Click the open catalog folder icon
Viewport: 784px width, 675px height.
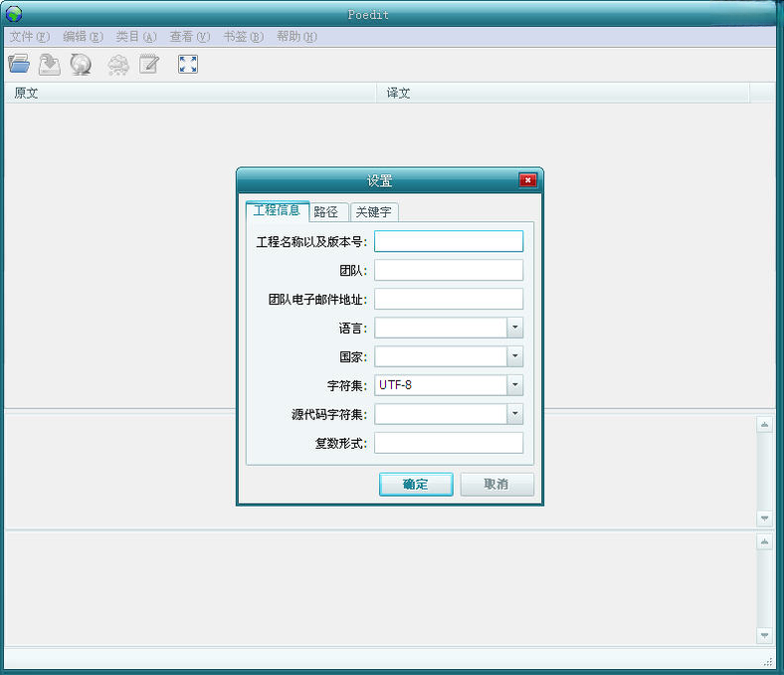pyautogui.click(x=19, y=64)
